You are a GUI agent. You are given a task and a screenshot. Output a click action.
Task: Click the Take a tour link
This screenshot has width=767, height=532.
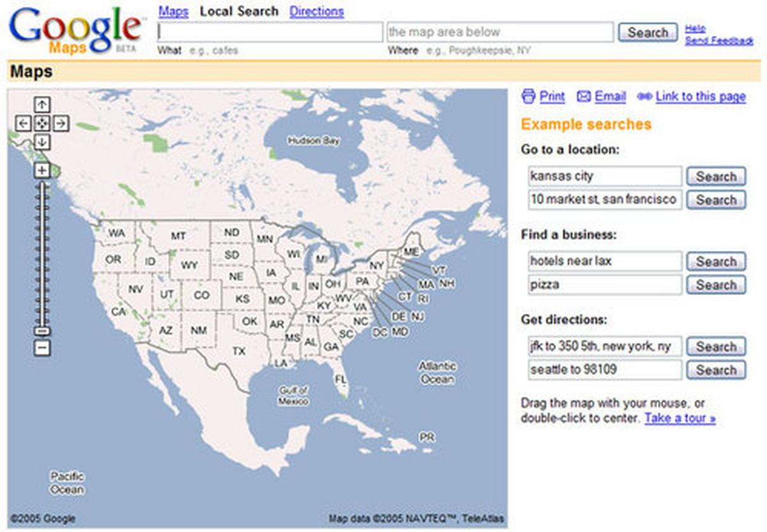680,418
